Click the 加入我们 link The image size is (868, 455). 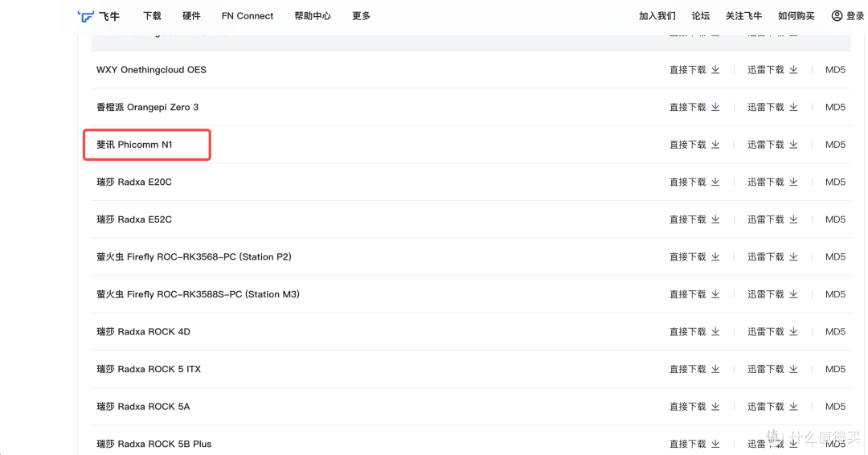click(657, 16)
